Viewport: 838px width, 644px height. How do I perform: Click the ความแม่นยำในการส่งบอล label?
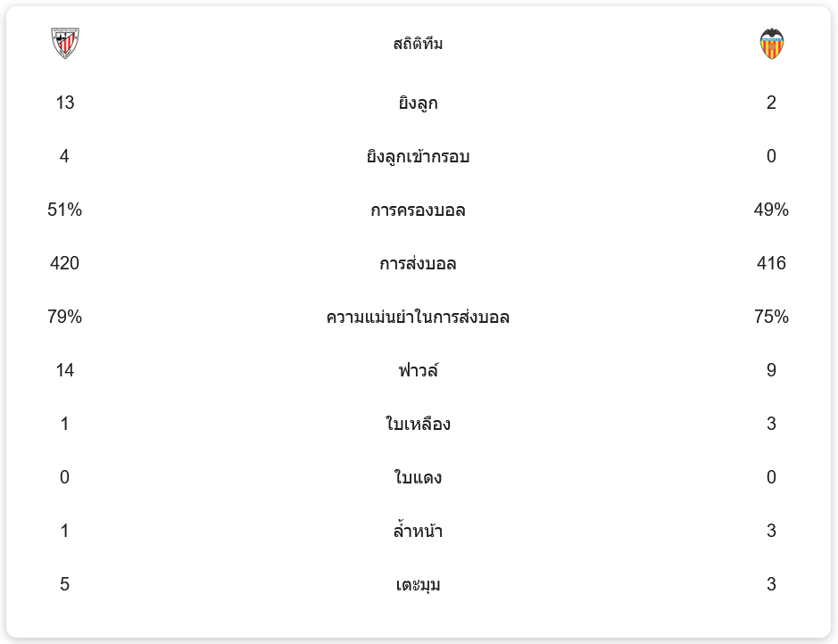coord(418,318)
